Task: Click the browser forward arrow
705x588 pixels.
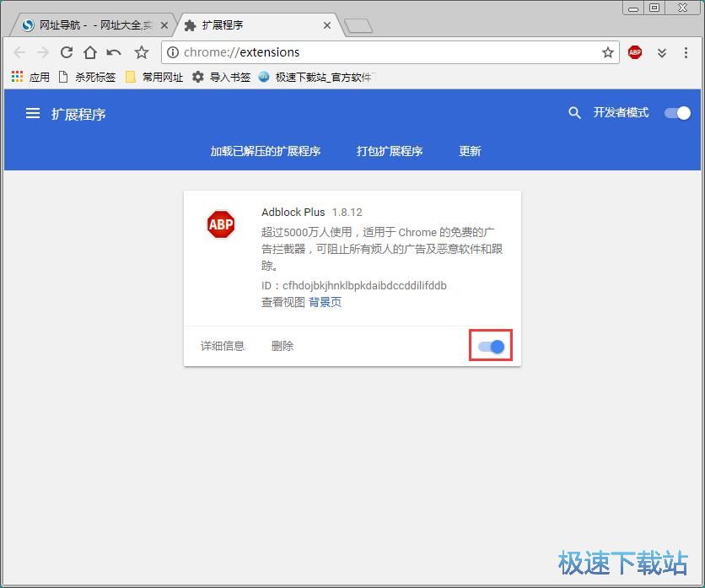Action: click(x=43, y=52)
